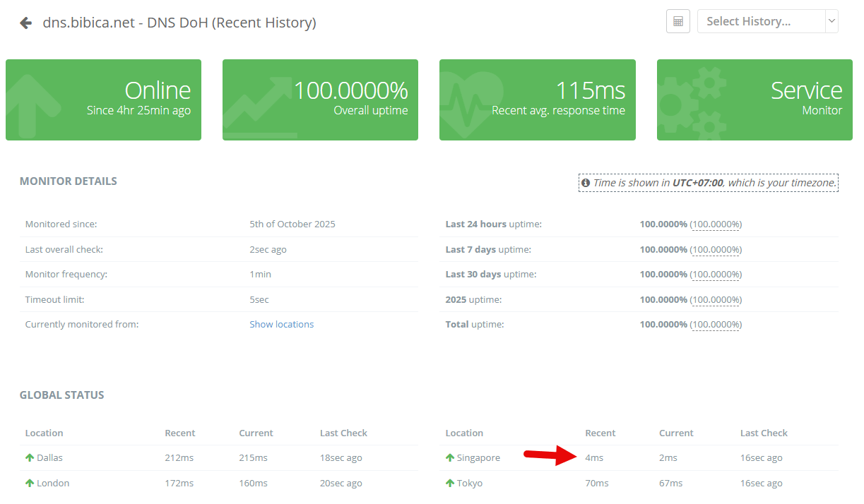Click Last 7 days uptime dotted percentage
This screenshot has width=864, height=504.
tap(716, 250)
